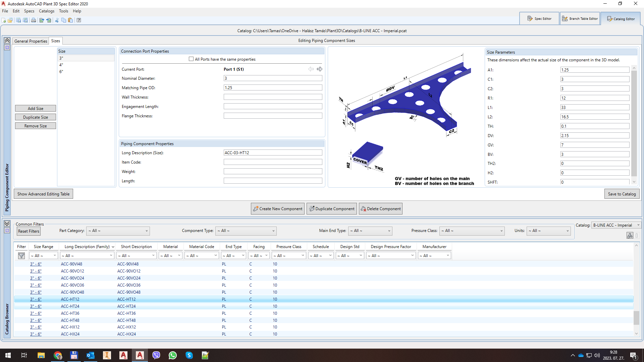Screen dimensions: 644x362
Task: Click the Paste clipboard icon
Action: (70, 20)
